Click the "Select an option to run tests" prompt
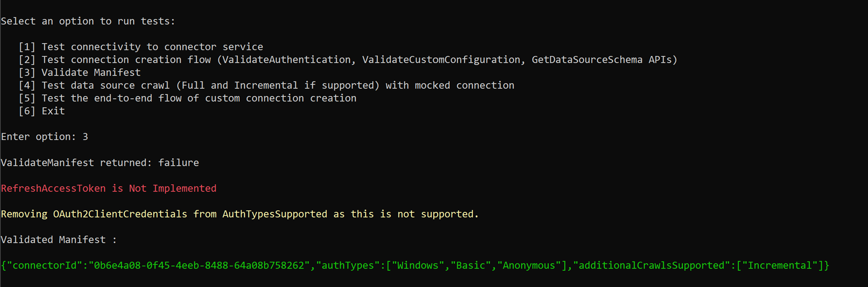This screenshot has height=287, width=868. tap(88, 21)
